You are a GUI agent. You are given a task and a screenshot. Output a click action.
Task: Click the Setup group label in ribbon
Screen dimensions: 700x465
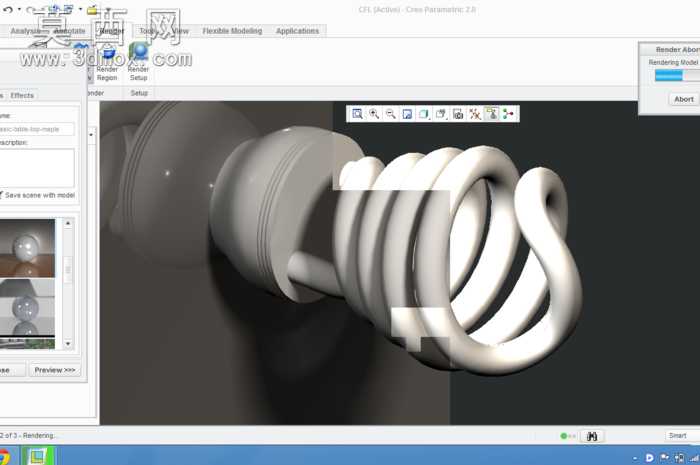coord(139,93)
